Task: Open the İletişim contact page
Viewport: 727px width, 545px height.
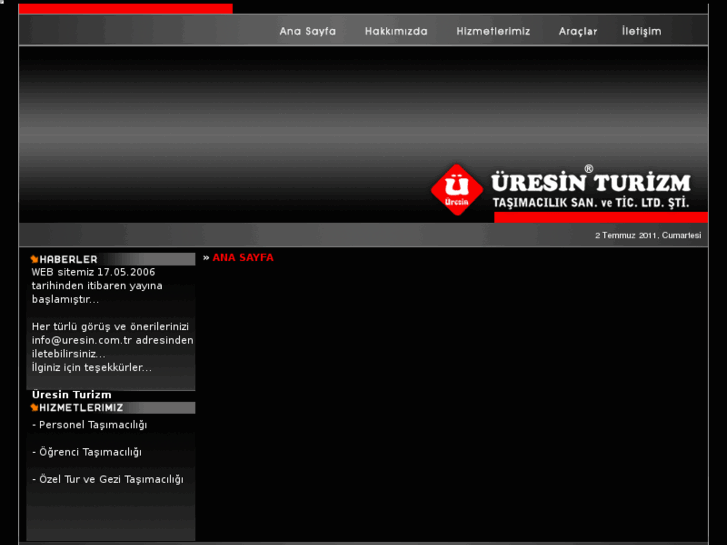Action: pos(641,32)
